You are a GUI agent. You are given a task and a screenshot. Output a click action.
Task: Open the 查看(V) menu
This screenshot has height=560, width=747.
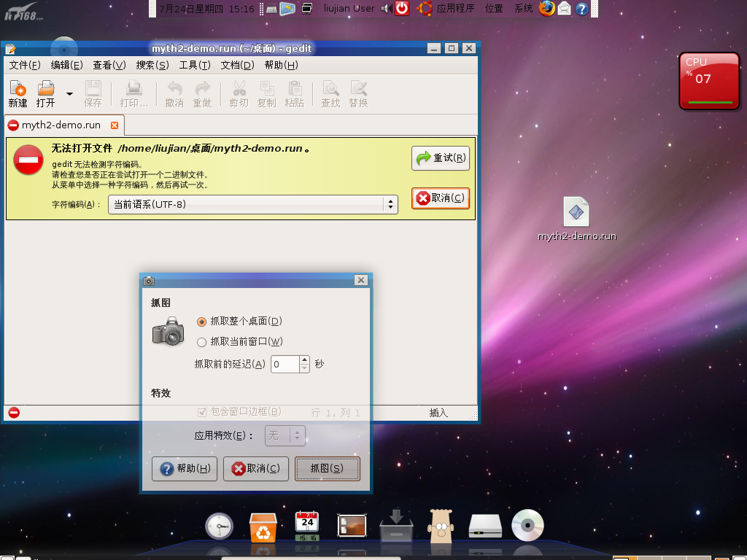[x=109, y=65]
